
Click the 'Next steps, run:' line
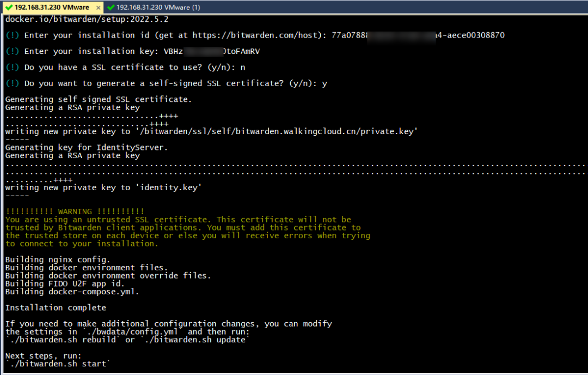[43, 356]
